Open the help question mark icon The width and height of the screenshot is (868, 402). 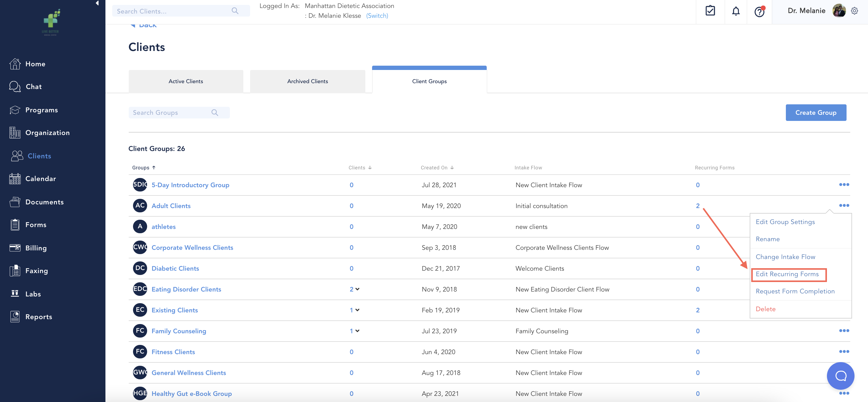[x=759, y=12]
